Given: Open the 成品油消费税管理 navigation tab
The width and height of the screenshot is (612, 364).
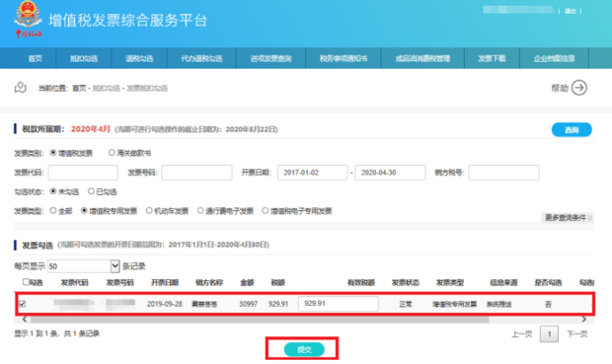Looking at the screenshot, I should [422, 58].
